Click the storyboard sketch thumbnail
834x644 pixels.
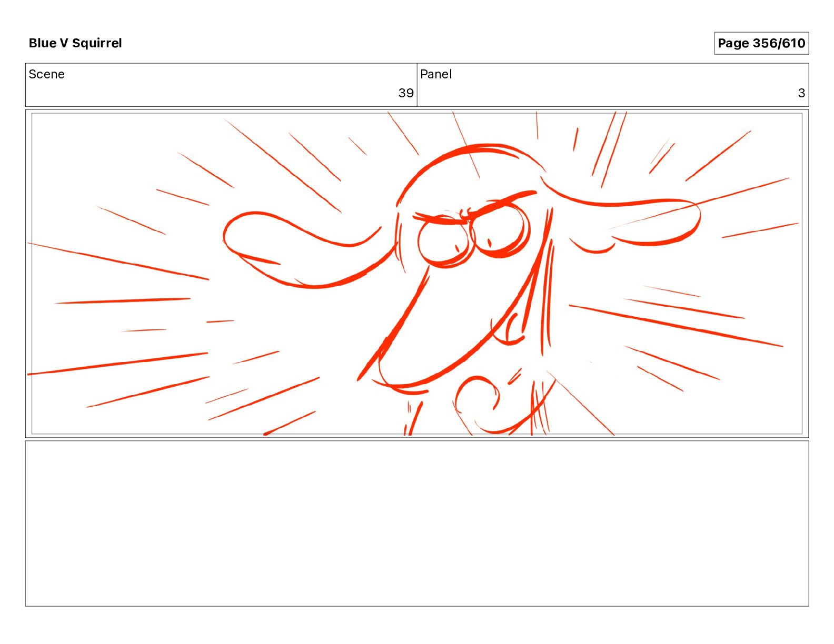(417, 274)
